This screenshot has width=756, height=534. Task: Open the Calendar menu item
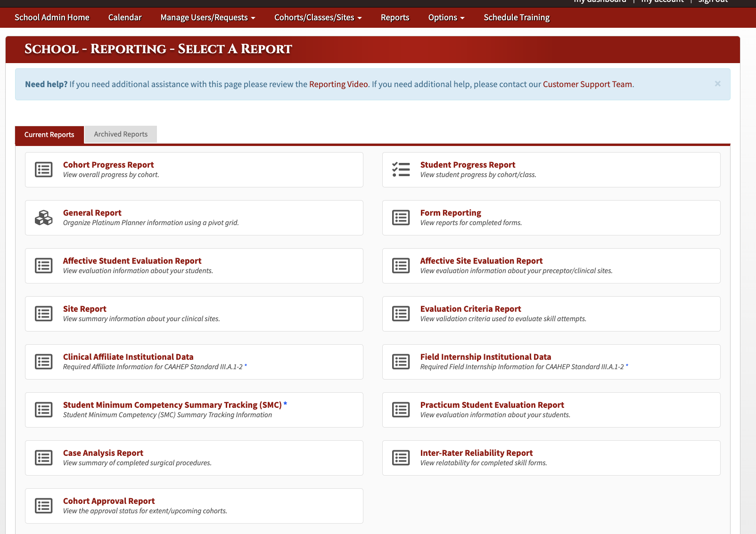point(125,17)
